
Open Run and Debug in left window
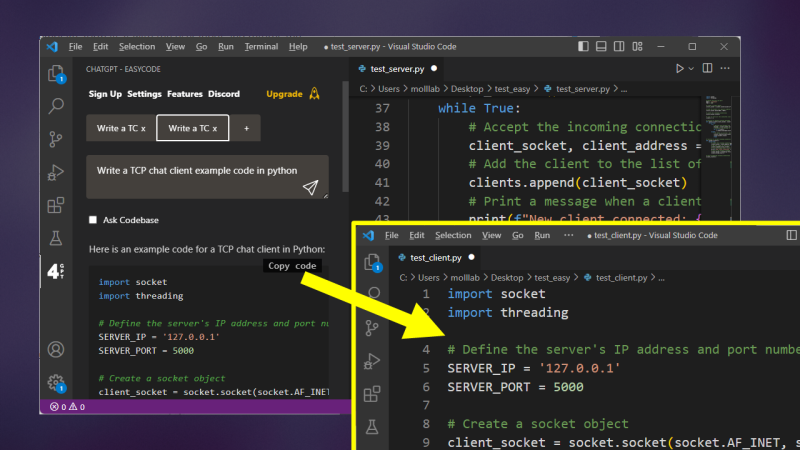57,172
